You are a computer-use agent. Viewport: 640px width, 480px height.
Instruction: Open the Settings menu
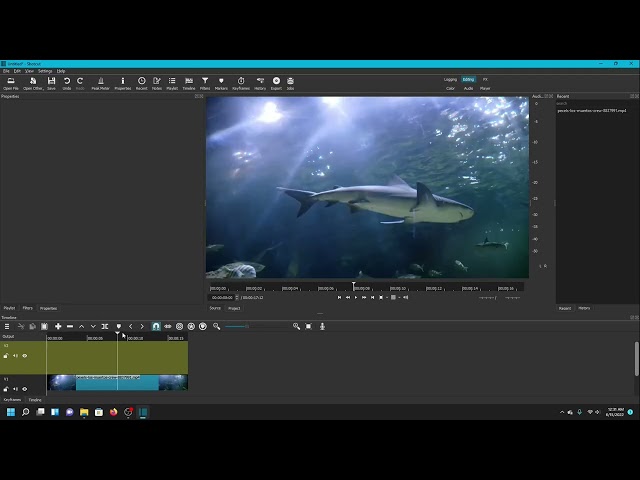pos(45,71)
